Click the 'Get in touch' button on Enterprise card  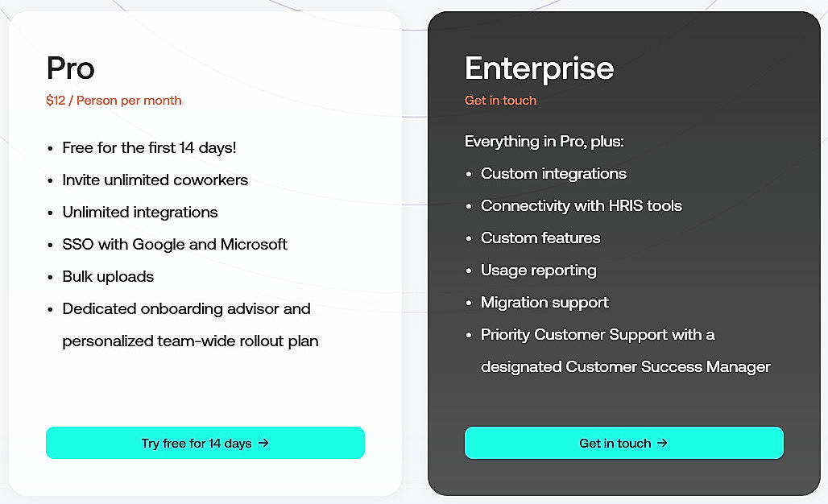click(623, 443)
